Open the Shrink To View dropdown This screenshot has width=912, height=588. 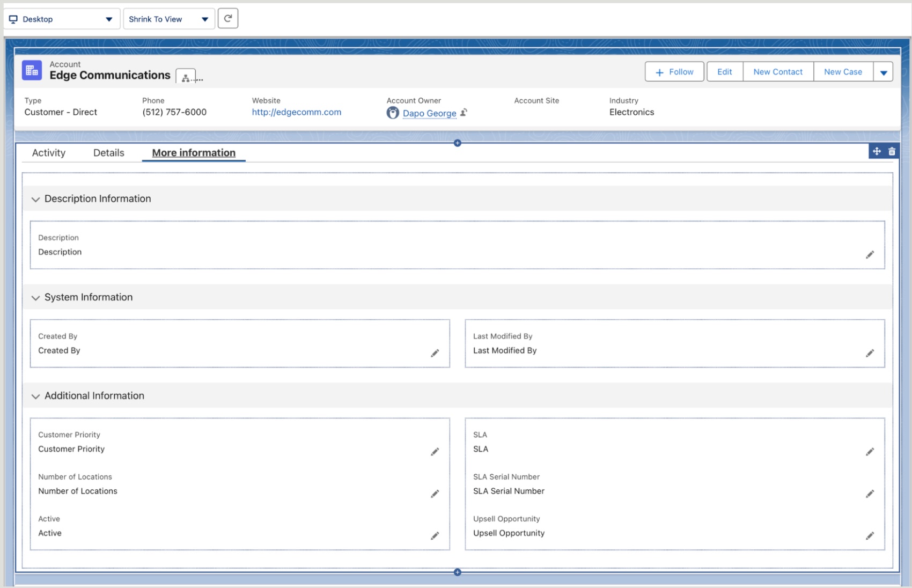tap(169, 19)
